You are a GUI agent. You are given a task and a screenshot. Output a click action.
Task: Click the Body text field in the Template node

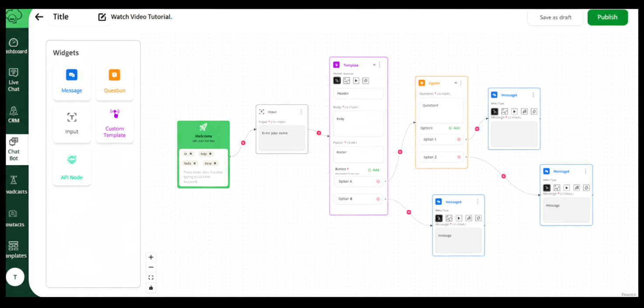[358, 123]
